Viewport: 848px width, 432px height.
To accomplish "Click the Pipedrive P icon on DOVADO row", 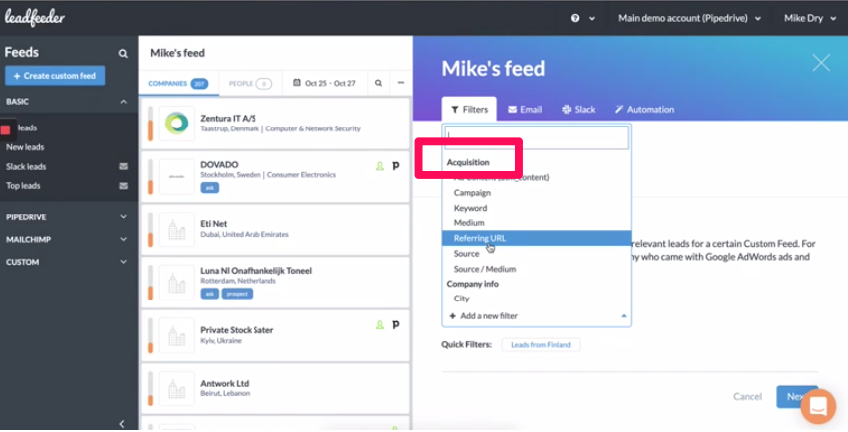I will (396, 166).
